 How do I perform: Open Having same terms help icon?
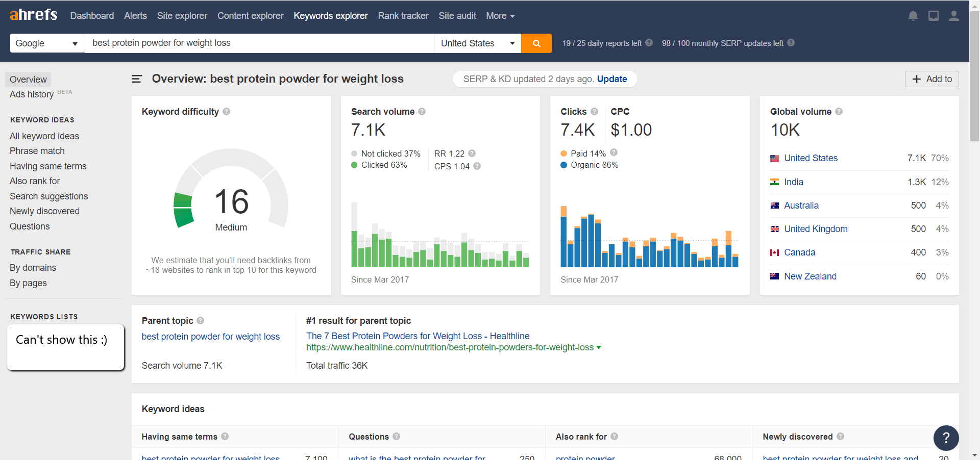coord(225,436)
